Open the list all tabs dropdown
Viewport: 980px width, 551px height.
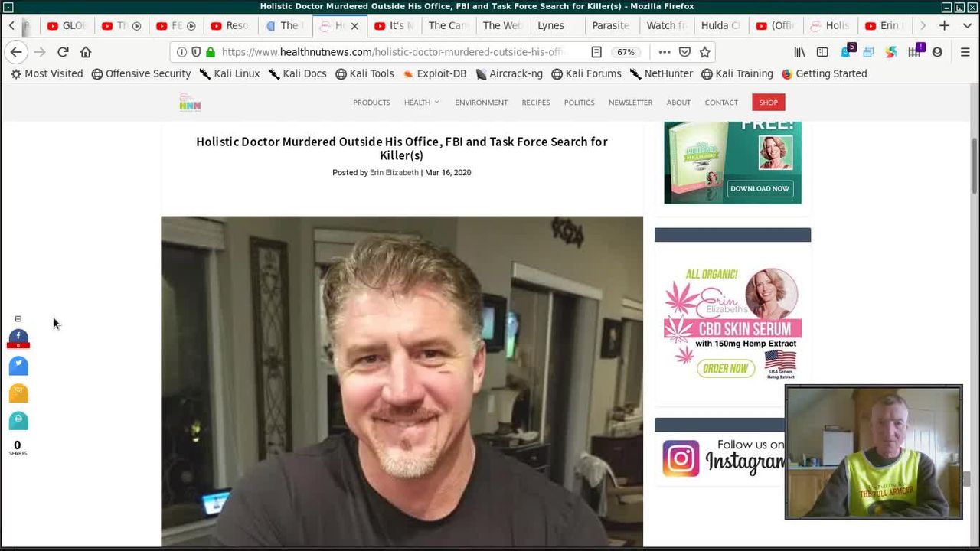(x=966, y=25)
